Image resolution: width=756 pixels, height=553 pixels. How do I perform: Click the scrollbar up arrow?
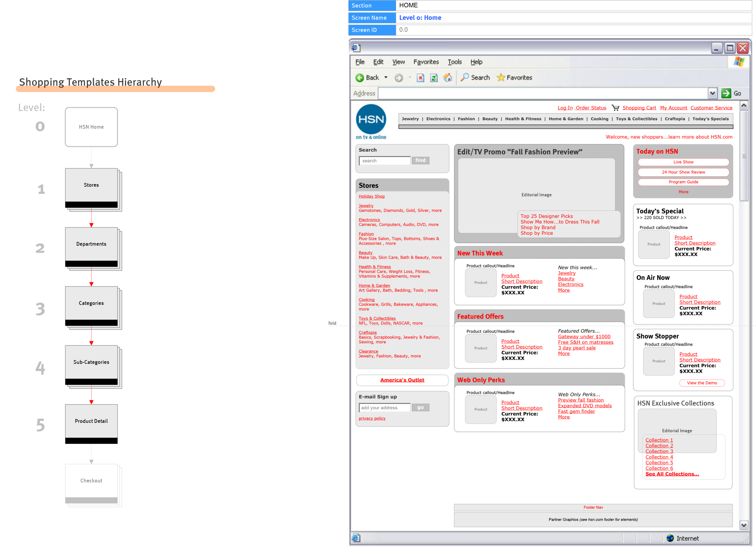743,106
